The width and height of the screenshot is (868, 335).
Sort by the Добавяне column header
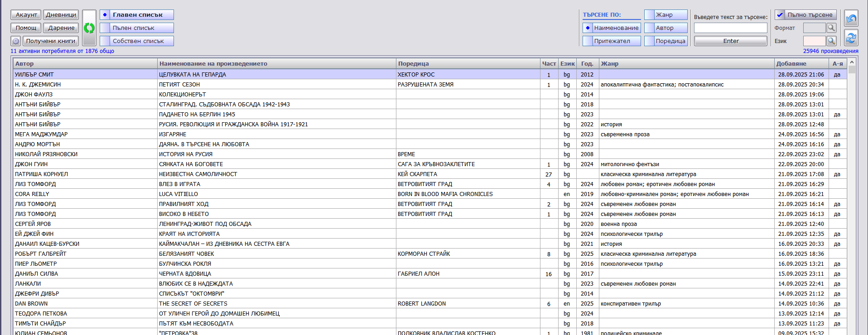801,64
